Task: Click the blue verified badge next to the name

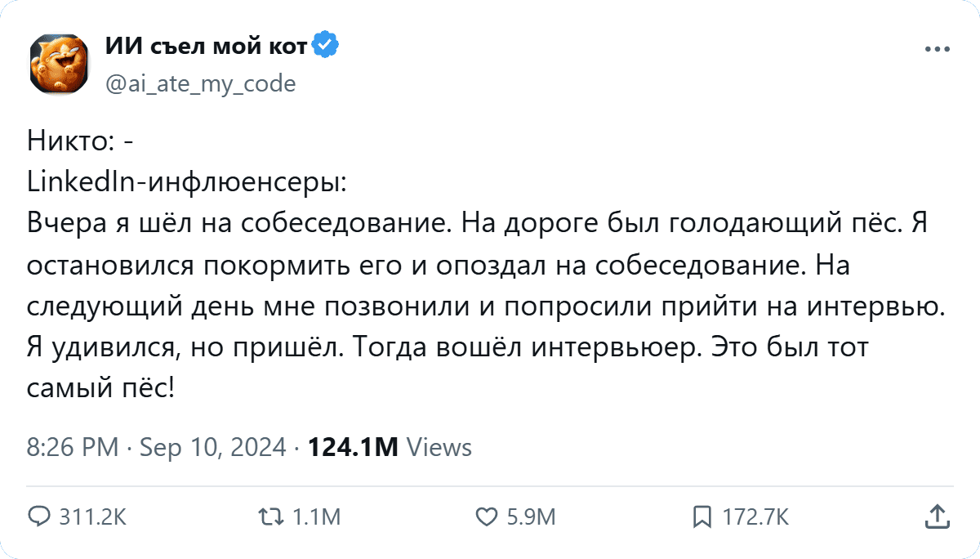Action: tap(325, 46)
